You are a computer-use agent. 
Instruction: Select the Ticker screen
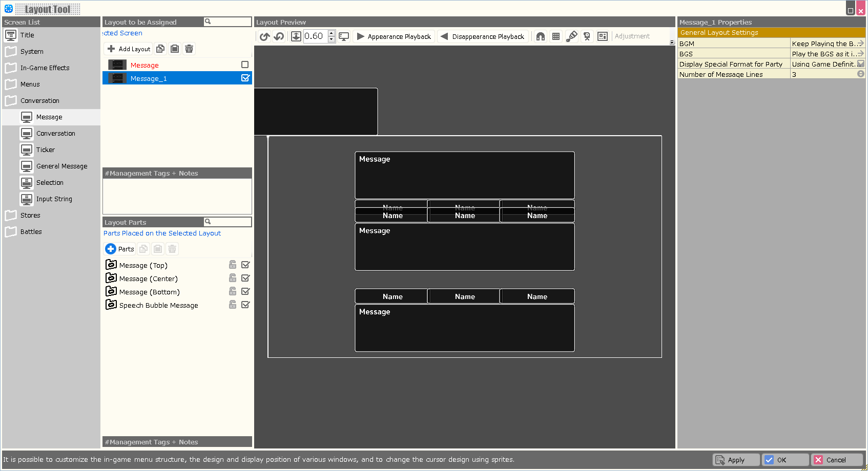click(x=46, y=150)
